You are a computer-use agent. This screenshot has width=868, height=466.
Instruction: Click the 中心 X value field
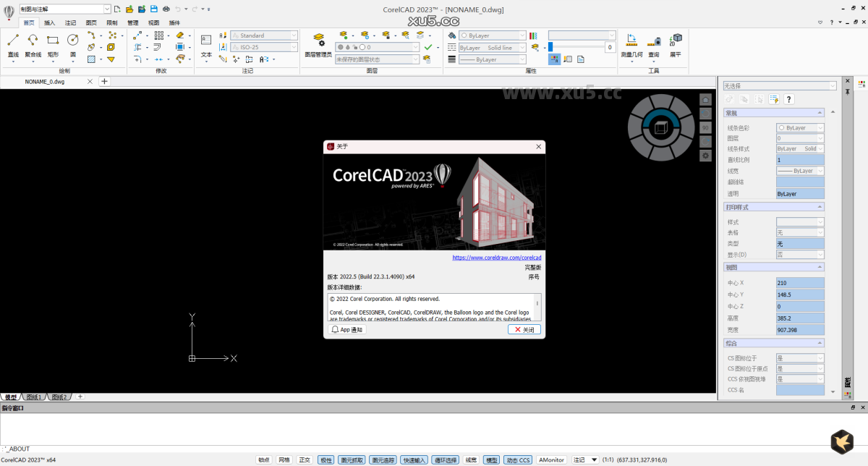click(x=799, y=282)
